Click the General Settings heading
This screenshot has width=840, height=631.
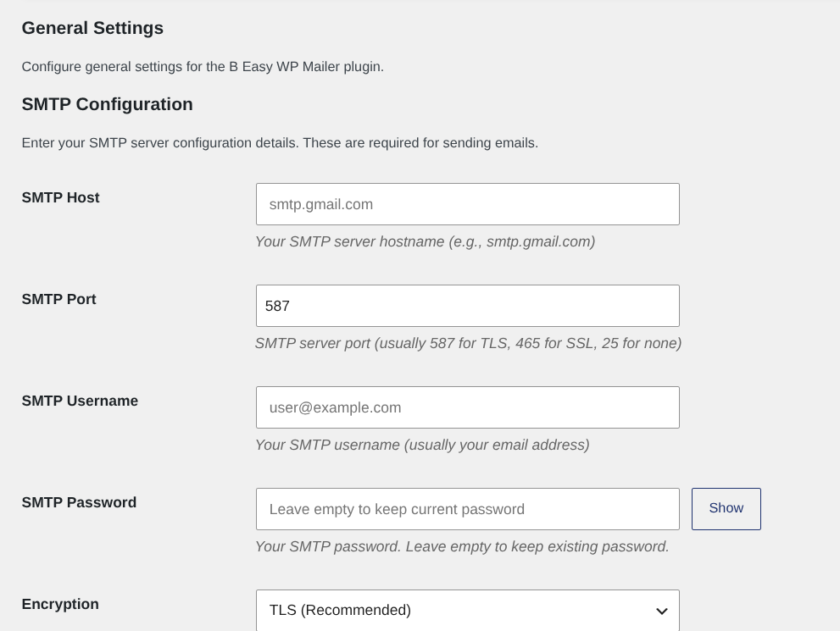coord(92,28)
